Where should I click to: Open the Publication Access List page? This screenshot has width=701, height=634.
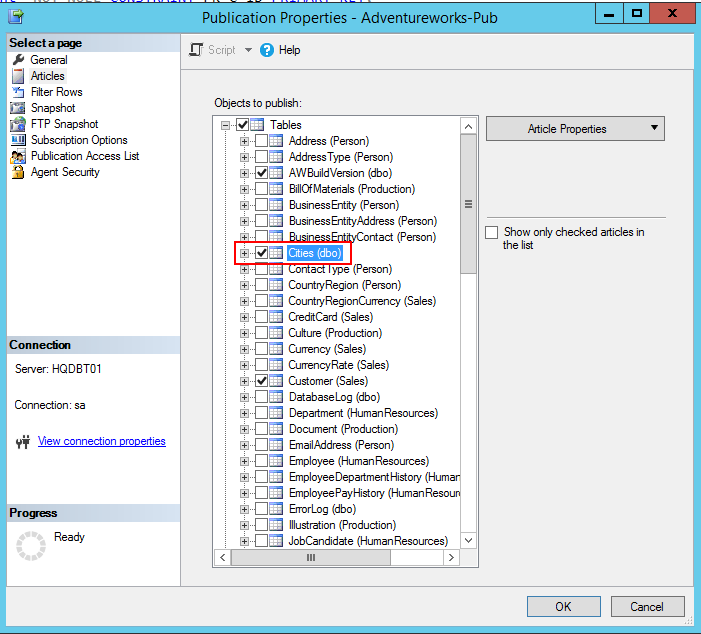point(85,156)
